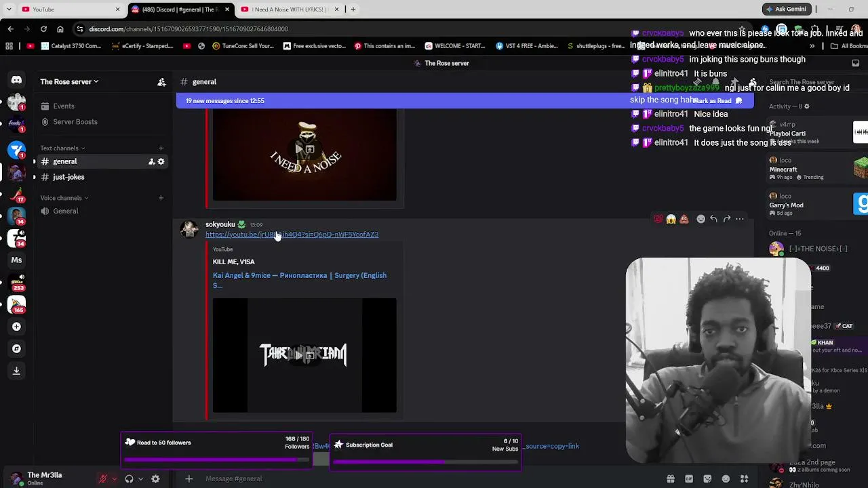Add a server with plus icon
The height and width of the screenshot is (488, 868).
click(16, 327)
